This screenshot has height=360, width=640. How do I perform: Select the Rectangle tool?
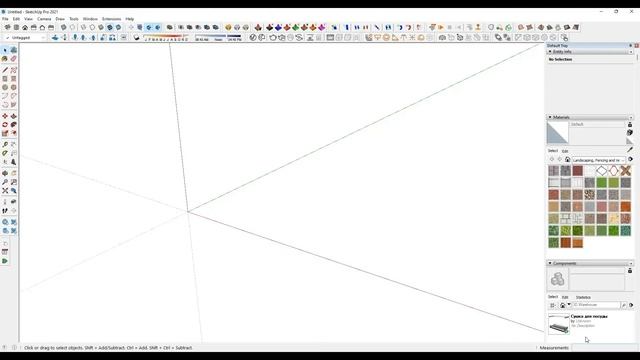tap(5, 78)
